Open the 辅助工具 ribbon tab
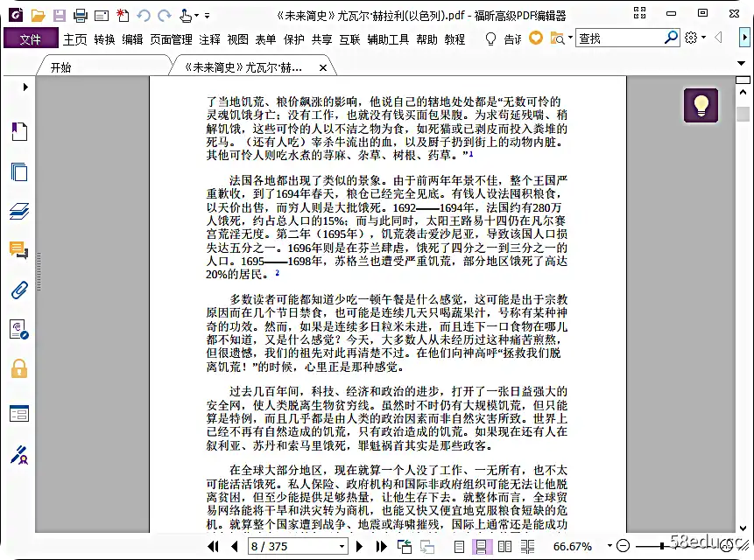This screenshot has height=560, width=754. [388, 39]
